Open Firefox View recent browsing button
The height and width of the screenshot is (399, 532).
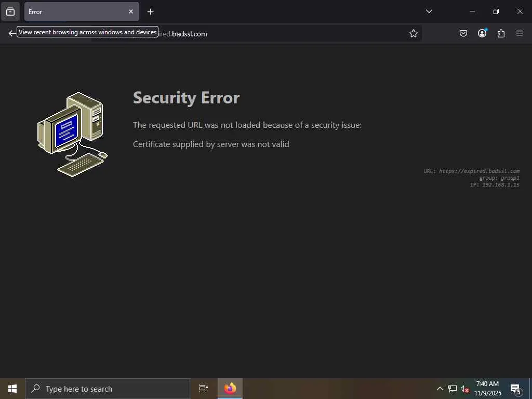pyautogui.click(x=10, y=11)
